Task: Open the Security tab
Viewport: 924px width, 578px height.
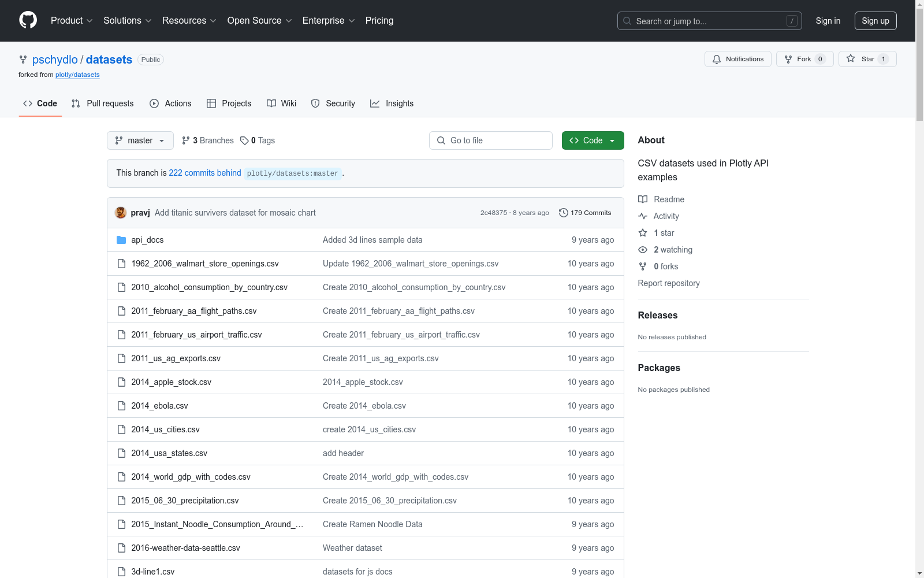Action: pyautogui.click(x=333, y=103)
